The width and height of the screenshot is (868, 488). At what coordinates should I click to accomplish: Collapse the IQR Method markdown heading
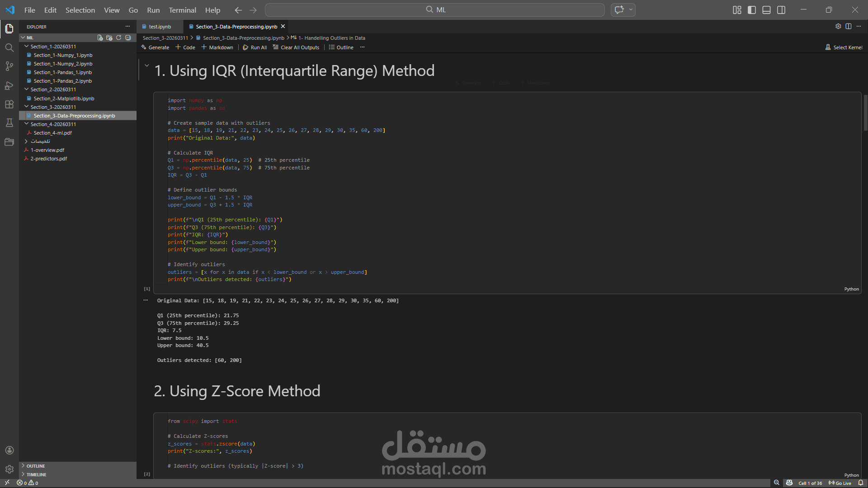coord(147,66)
